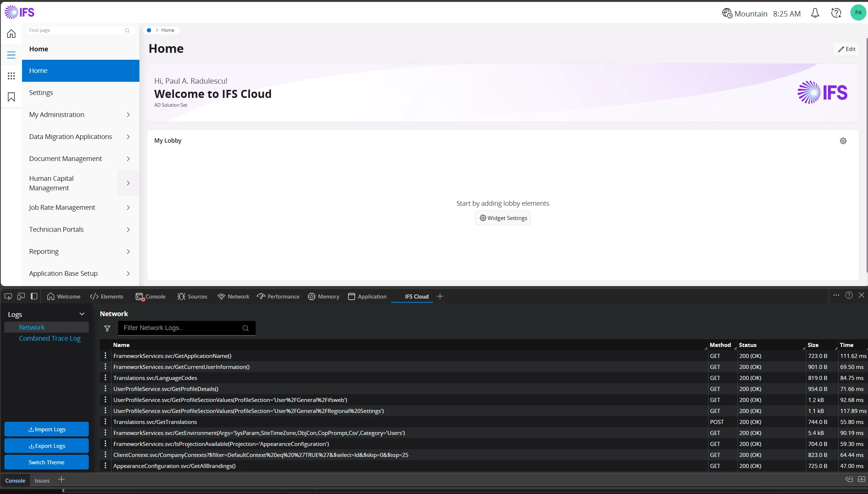Open the notifications bell

[815, 13]
